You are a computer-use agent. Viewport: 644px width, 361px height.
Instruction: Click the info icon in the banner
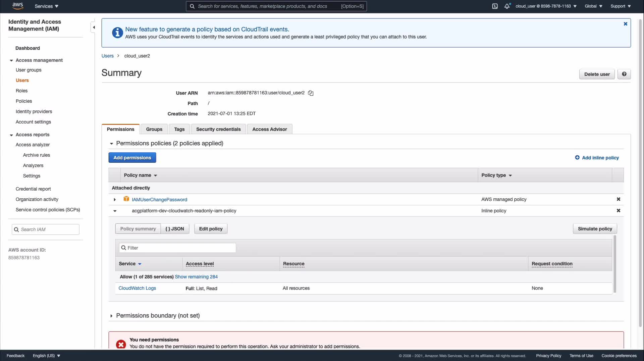[x=117, y=33]
